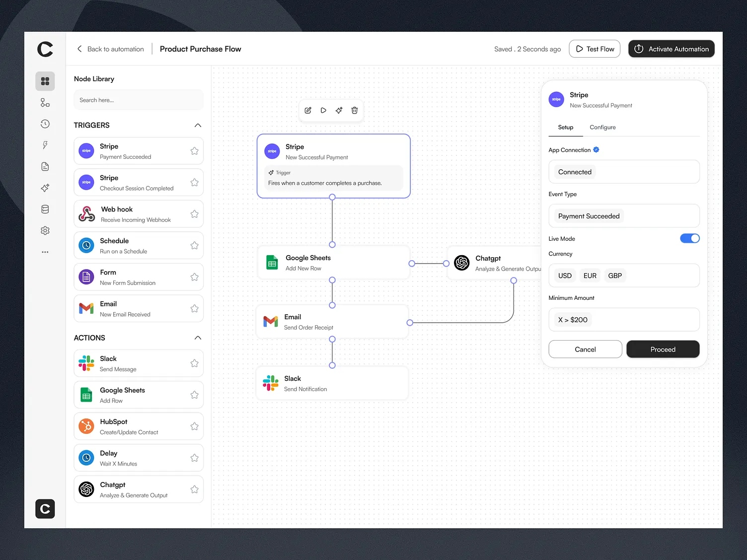Star the Google Sheets Add Row action
This screenshot has width=747, height=560.
click(x=194, y=395)
